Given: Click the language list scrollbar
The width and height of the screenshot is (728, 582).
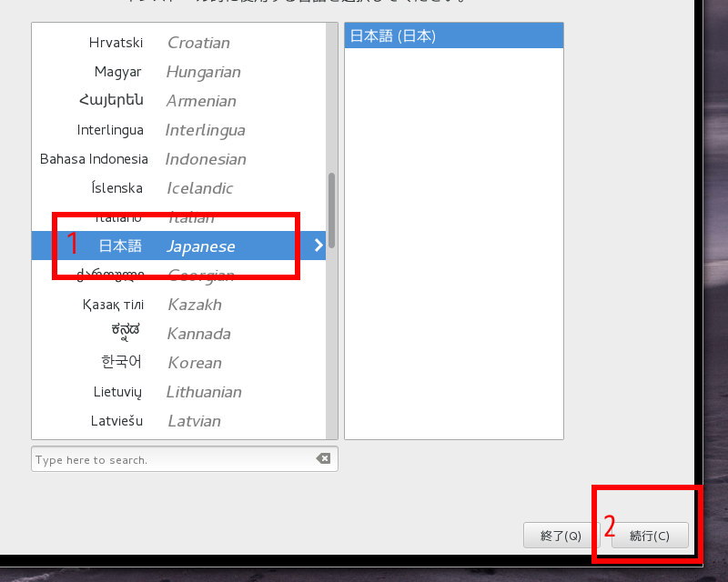Looking at the screenshot, I should click(x=332, y=209).
